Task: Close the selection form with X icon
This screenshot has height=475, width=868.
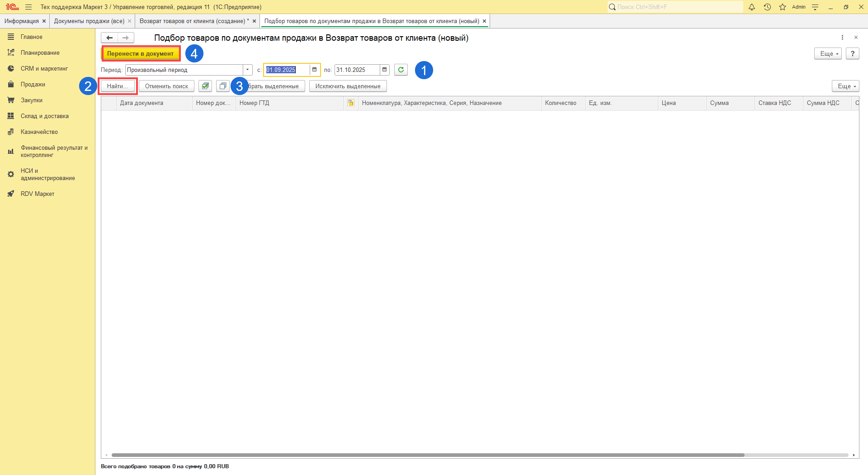Action: click(x=856, y=38)
